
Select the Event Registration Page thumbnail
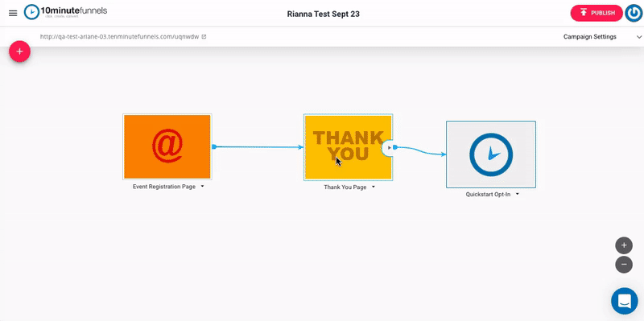(167, 147)
